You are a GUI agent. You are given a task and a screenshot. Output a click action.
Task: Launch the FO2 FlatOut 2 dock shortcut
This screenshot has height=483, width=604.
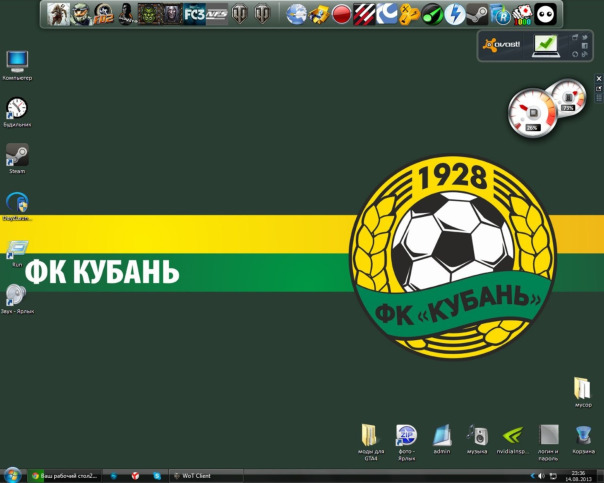[x=104, y=14]
